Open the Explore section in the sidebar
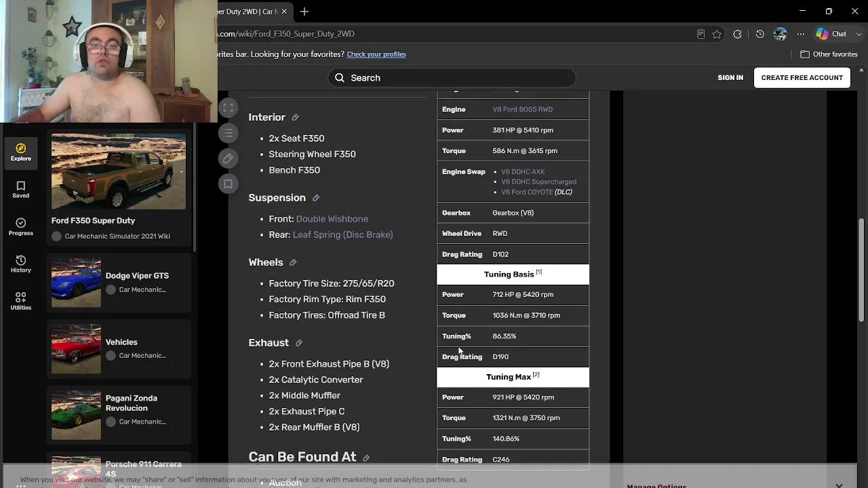868x488 pixels. pyautogui.click(x=20, y=152)
